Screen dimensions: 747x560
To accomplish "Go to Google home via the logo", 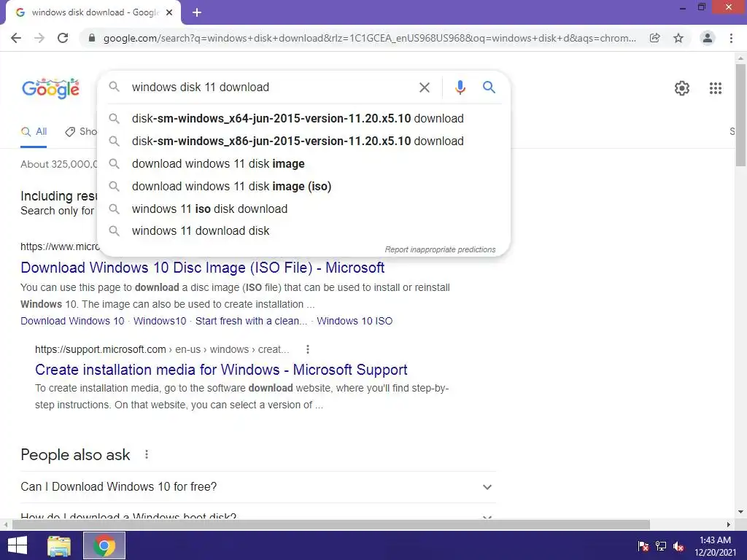I will coord(50,88).
